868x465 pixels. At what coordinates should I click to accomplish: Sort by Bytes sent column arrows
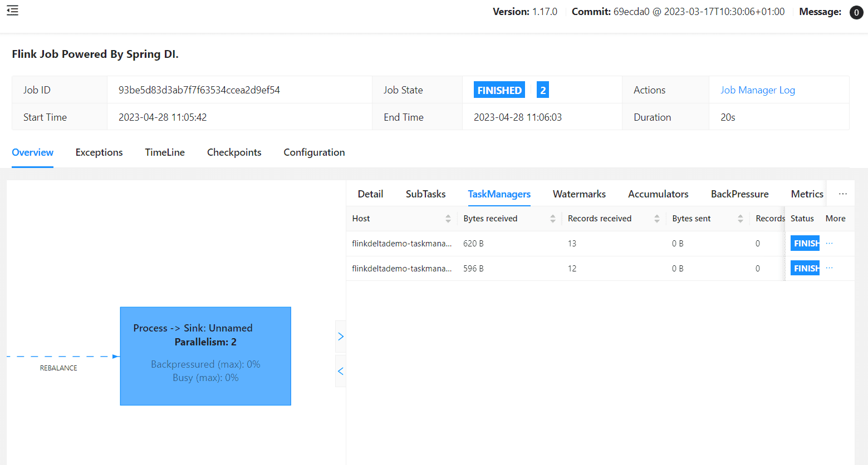pyautogui.click(x=741, y=219)
